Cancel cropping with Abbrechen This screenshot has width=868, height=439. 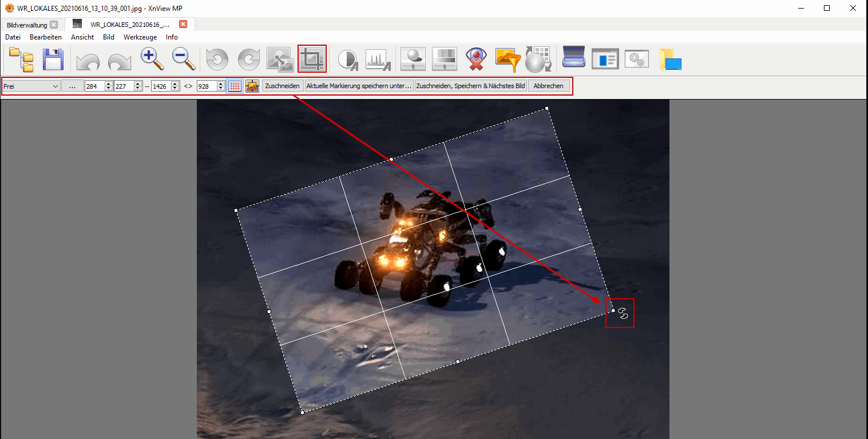[x=549, y=86]
